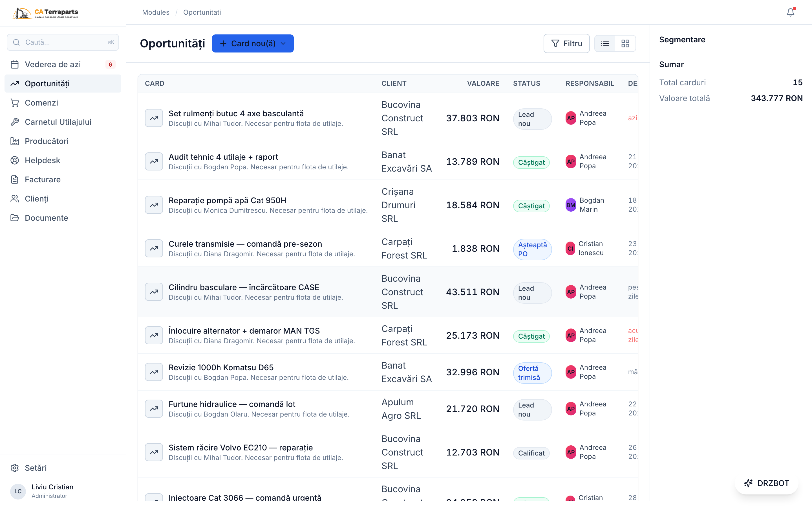Screen dimensions: 812x508
Task: Click Lead nou status of Set rulmenți row
Action: coord(532,119)
